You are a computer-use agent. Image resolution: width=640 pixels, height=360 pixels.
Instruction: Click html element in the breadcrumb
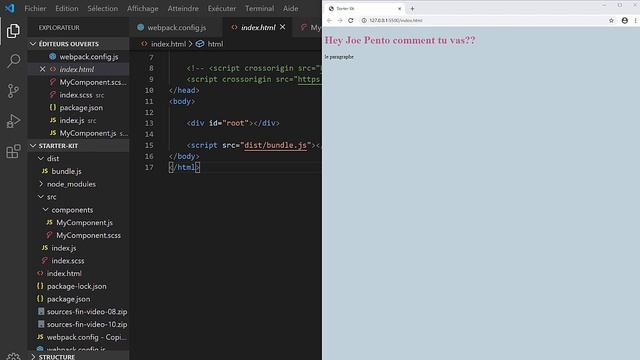click(215, 44)
